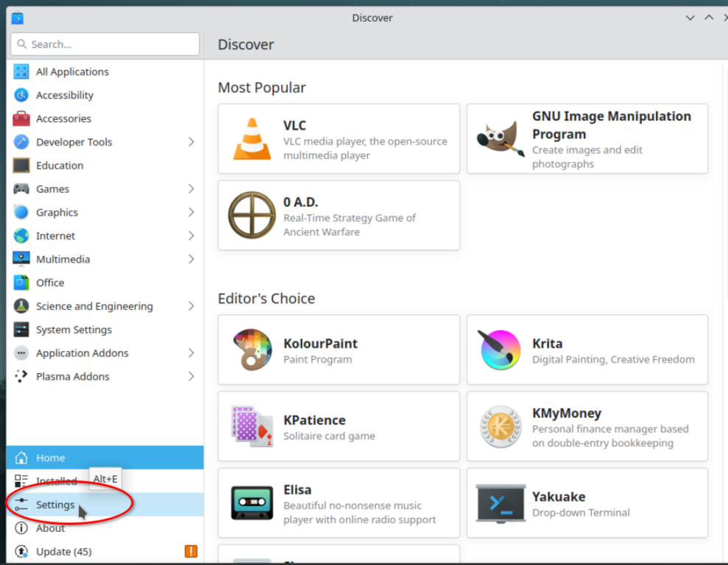Expand the Multimedia category chevron

tap(191, 259)
